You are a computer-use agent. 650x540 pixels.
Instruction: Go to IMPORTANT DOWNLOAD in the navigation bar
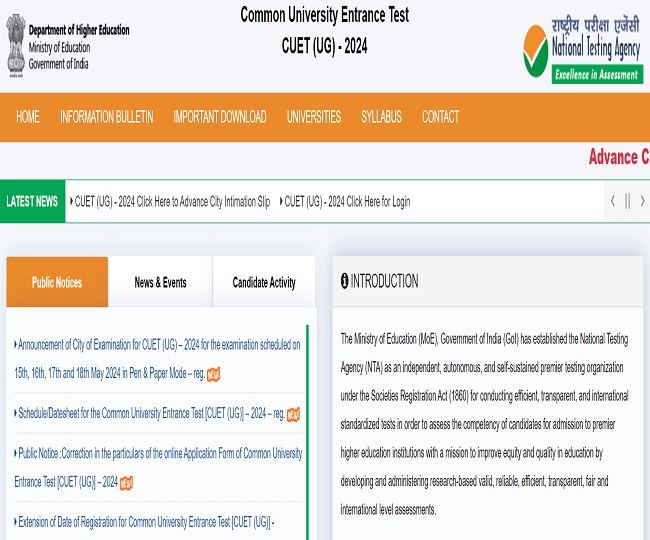click(x=219, y=117)
